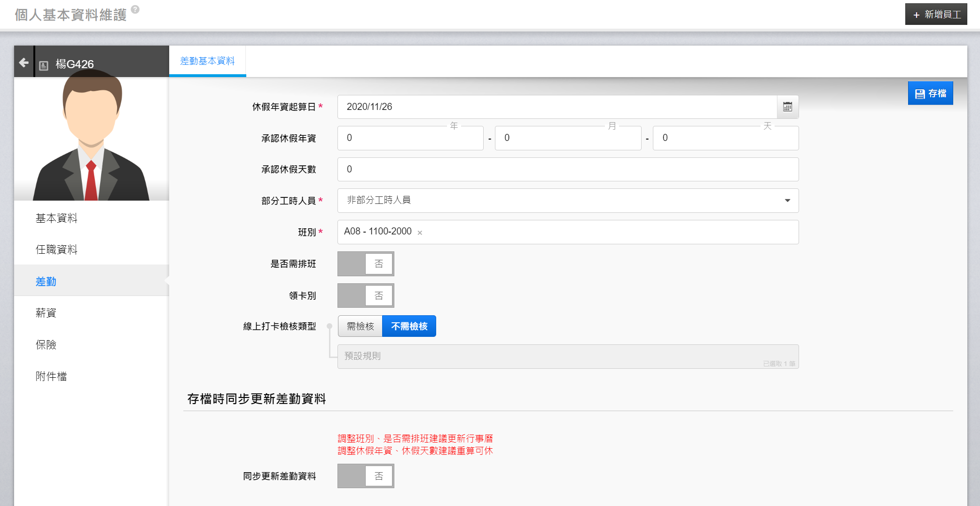Image resolution: width=980 pixels, height=506 pixels.
Task: Toggle the 領卡別 switch
Action: point(365,296)
